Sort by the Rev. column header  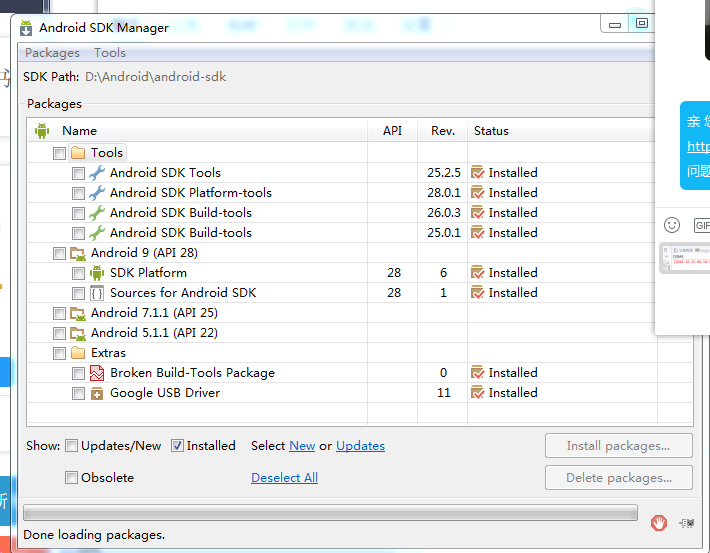click(443, 131)
